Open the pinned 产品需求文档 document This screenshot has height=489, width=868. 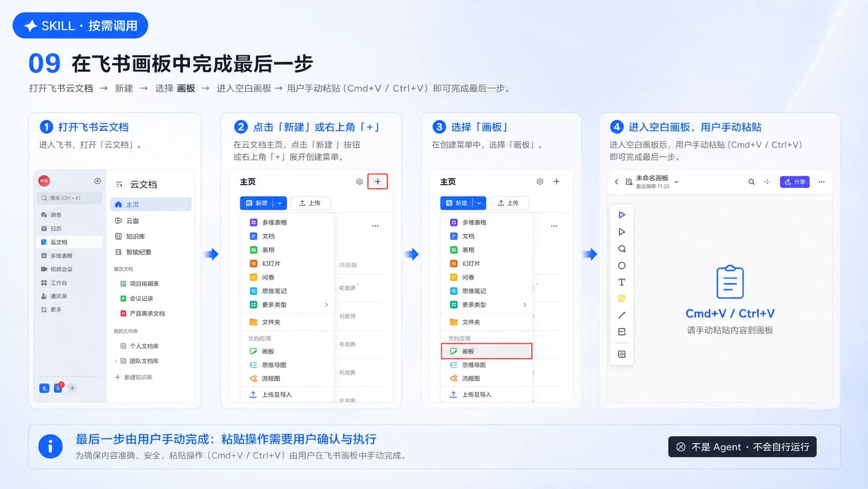coord(143,314)
